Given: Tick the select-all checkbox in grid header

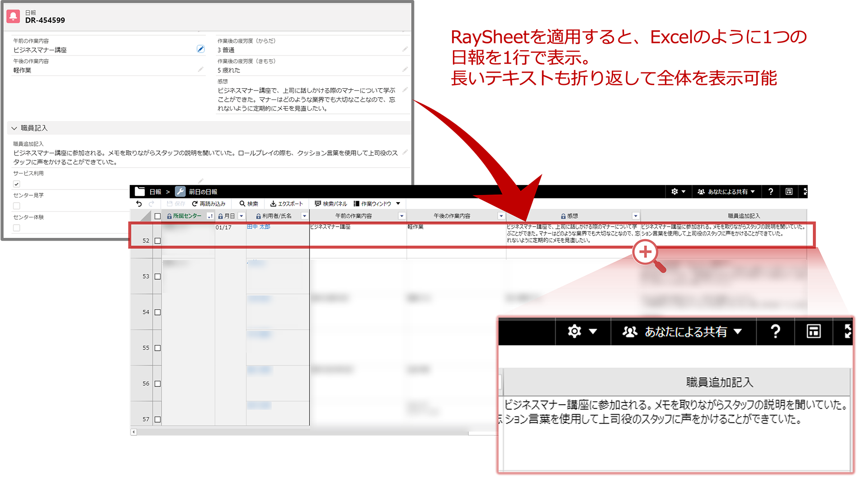Looking at the screenshot, I should (x=157, y=216).
